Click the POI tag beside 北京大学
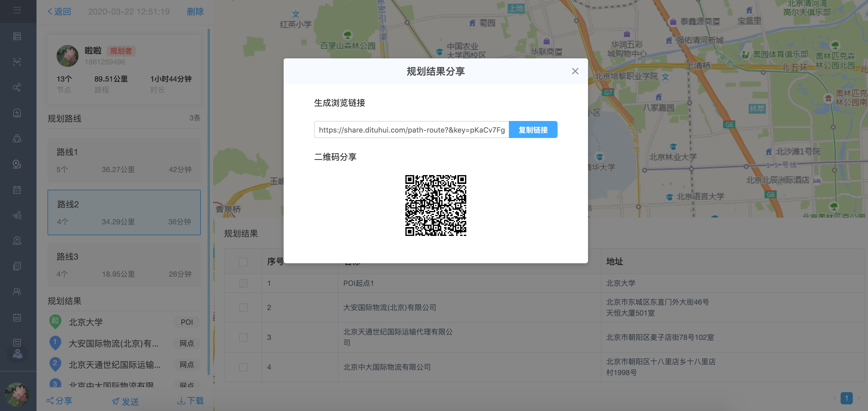The height and width of the screenshot is (411, 868). 187,322
